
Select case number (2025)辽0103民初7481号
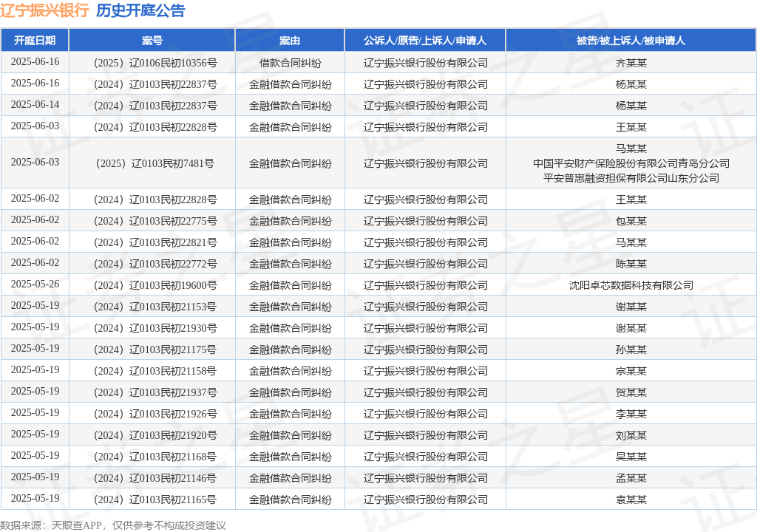click(155, 163)
